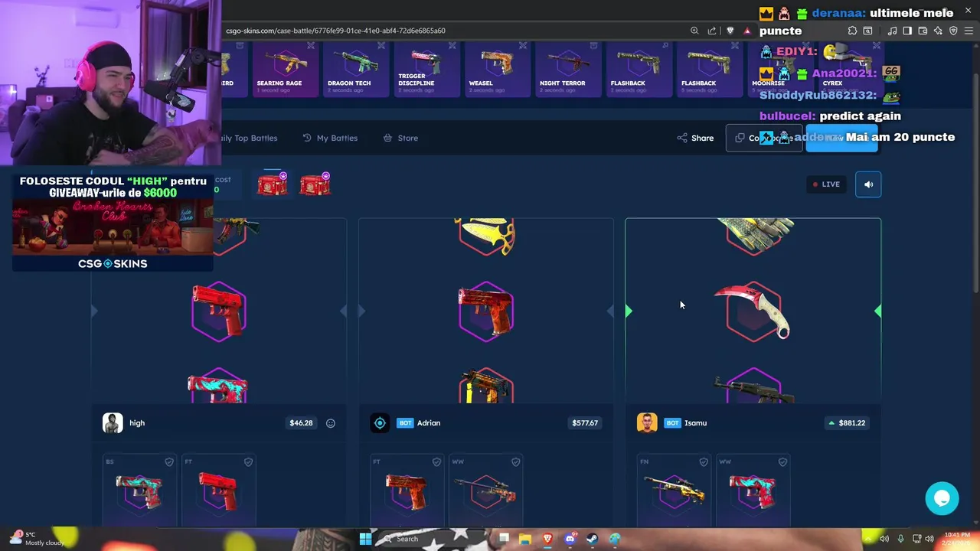Click the browser share page icon
The width and height of the screenshot is (980, 551).
coord(712,31)
